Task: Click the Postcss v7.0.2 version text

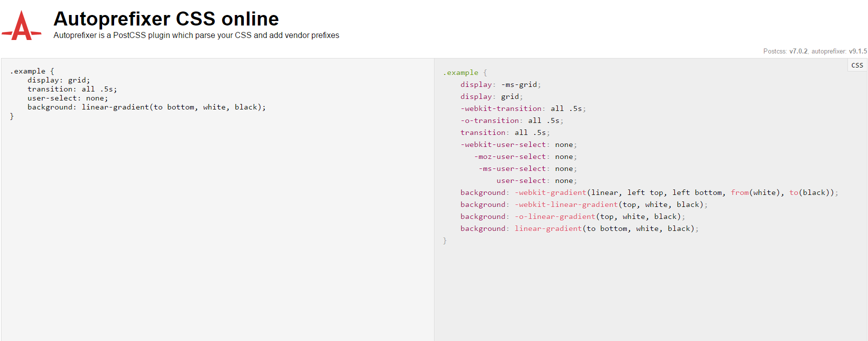Action: pyautogui.click(x=785, y=51)
